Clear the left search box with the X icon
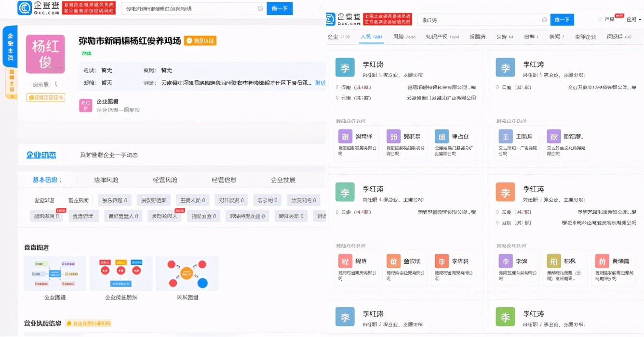This screenshot has width=644, height=337. point(260,9)
